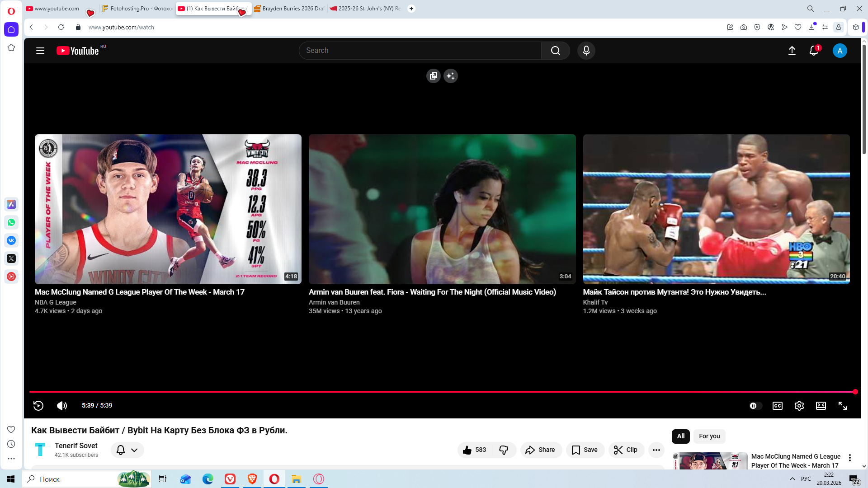Toggle the autoplay switch
The width and height of the screenshot is (868, 488).
(x=755, y=406)
